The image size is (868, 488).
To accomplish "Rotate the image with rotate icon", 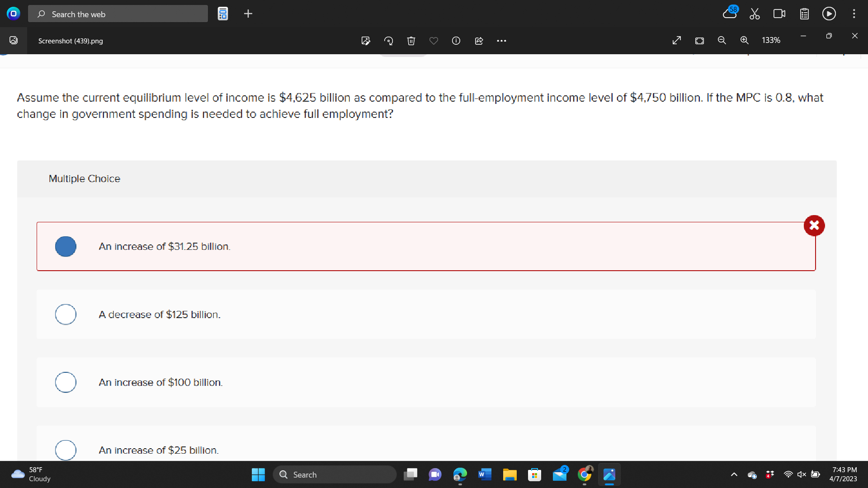I will [x=388, y=41].
